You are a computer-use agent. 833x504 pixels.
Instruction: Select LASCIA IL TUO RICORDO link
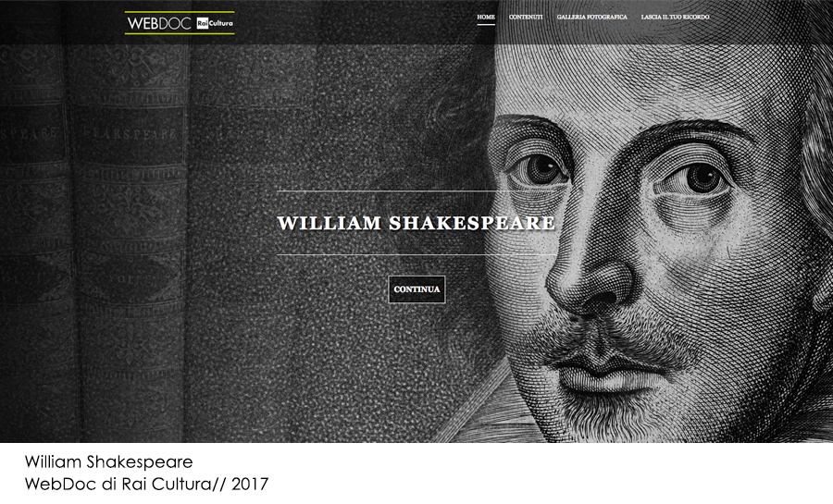point(675,17)
